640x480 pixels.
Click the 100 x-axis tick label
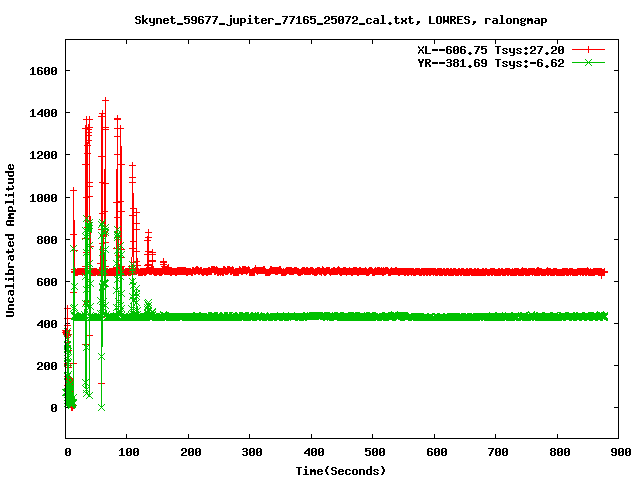[129, 452]
